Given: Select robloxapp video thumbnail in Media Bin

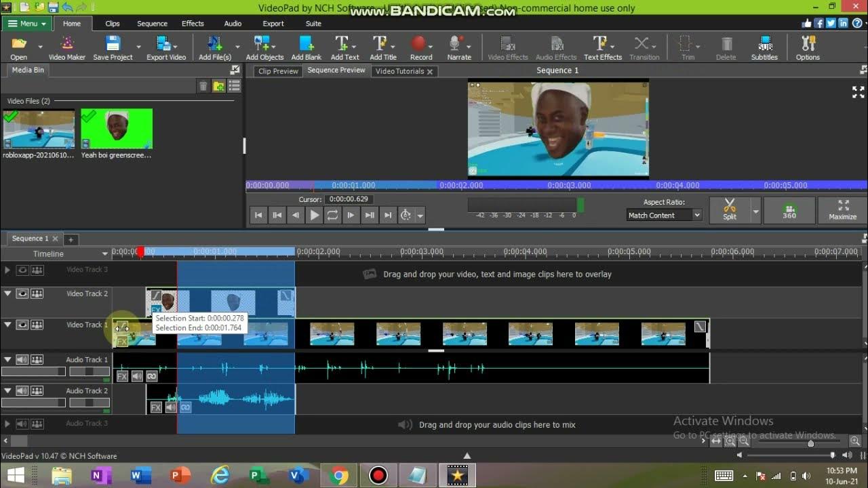Looking at the screenshot, I should click(x=39, y=129).
